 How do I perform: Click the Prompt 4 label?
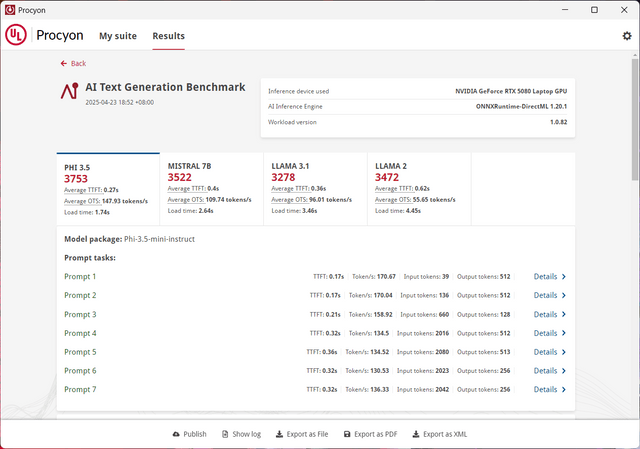point(80,333)
